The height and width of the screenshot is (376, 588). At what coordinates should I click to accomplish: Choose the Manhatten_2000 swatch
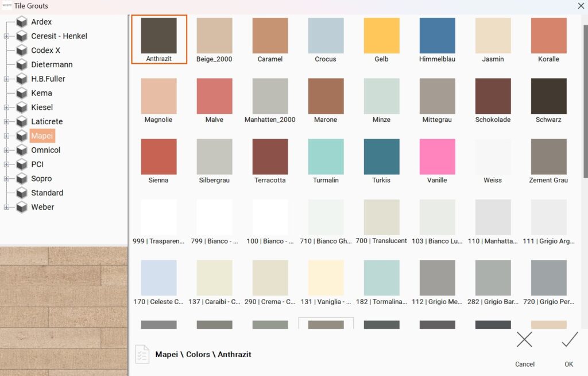pyautogui.click(x=270, y=96)
